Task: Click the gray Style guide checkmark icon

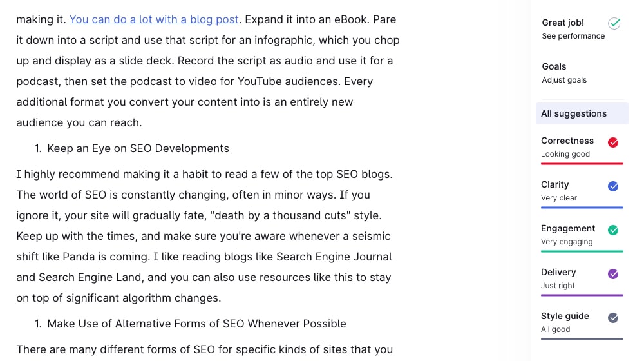Action: click(x=613, y=318)
